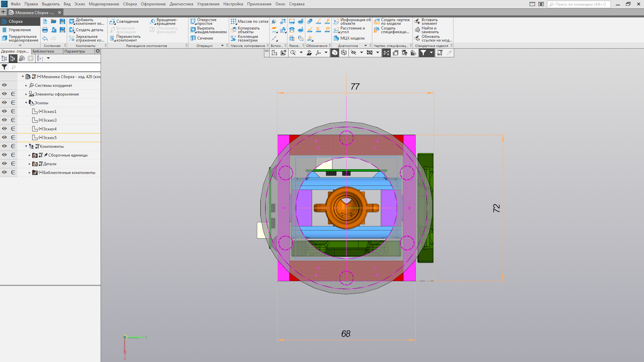The width and height of the screenshot is (644, 362).
Task: Toggle visibility eye for Детали
Action: click(x=4, y=164)
